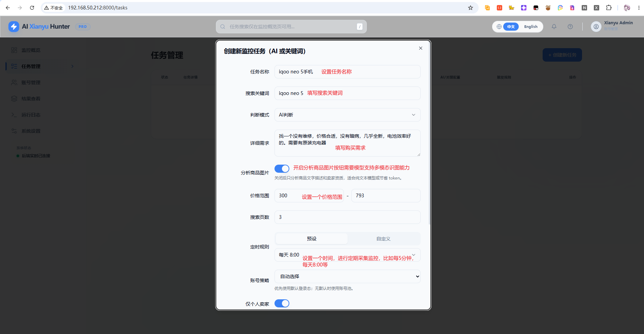
Task: Click the 状态 column header
Action: (x=164, y=77)
